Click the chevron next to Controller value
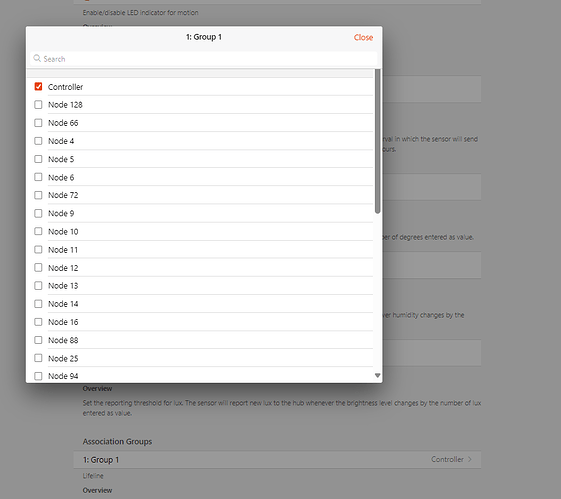561x499 pixels. tap(470, 459)
